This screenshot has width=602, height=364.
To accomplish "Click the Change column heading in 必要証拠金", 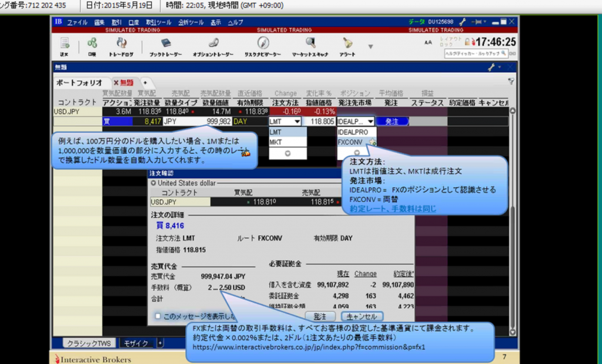I will pyautogui.click(x=365, y=274).
